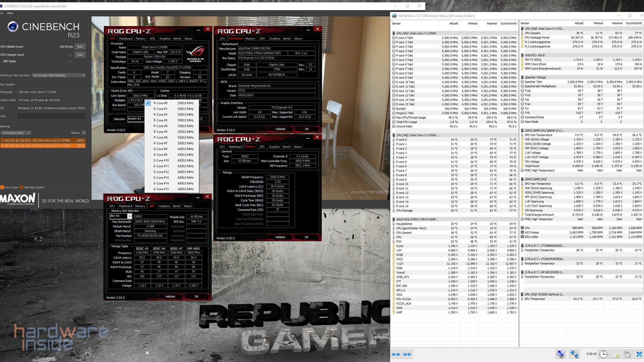Open the Help menu in Cinebench

[10, 13]
